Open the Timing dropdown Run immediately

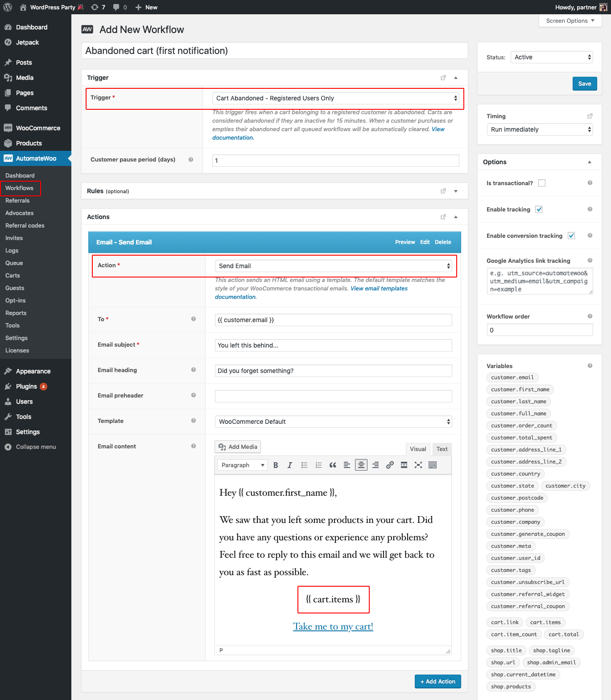coord(540,129)
